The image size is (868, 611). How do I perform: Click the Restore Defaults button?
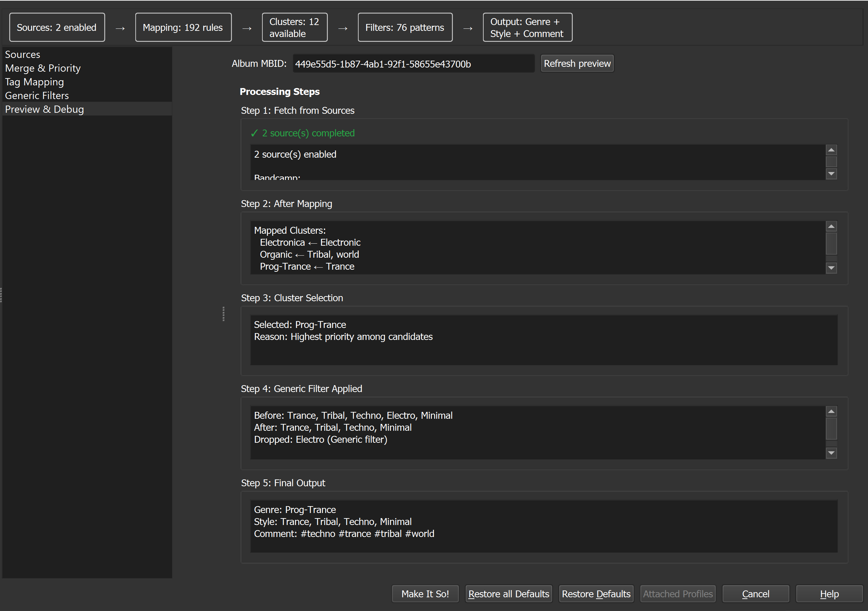[x=596, y=594]
